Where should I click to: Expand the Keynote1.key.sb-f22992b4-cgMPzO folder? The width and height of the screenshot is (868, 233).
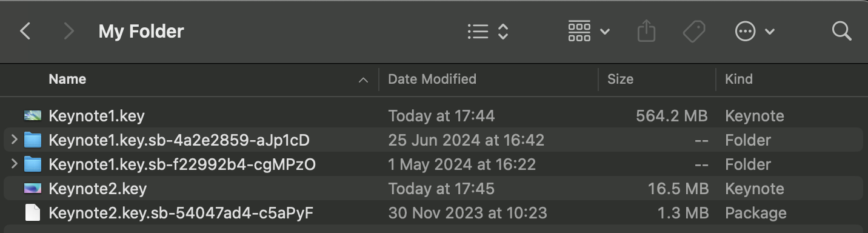click(x=14, y=164)
